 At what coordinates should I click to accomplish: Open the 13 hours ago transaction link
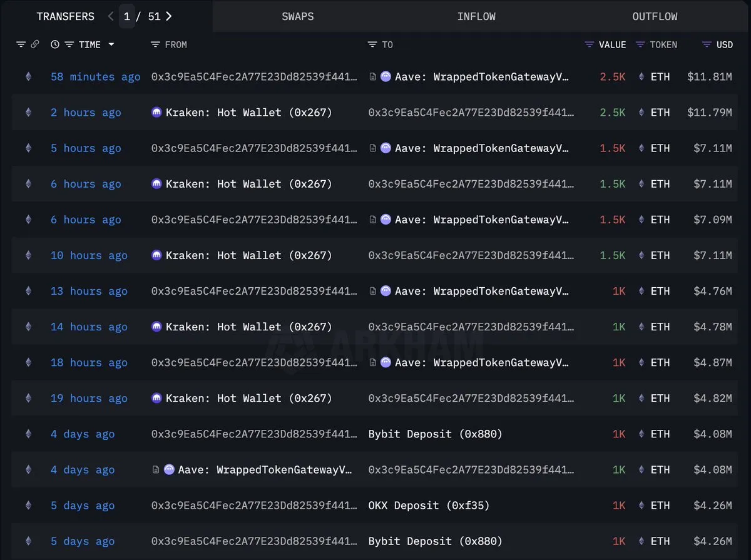89,291
